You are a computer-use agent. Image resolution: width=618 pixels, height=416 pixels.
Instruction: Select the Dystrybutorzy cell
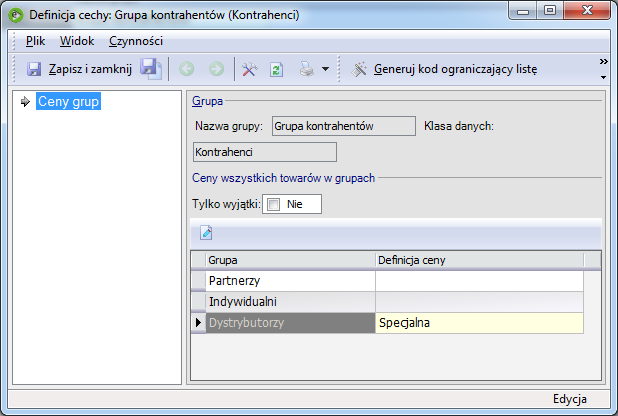290,323
